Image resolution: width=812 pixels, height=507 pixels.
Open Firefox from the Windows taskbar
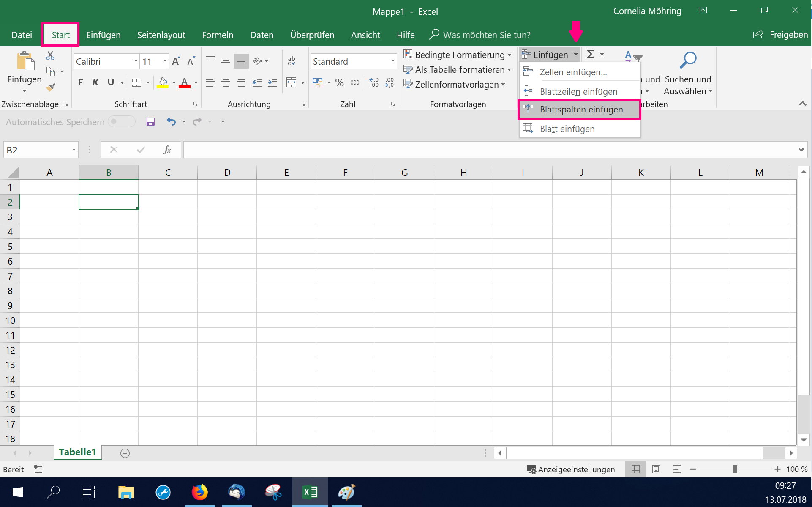(200, 492)
